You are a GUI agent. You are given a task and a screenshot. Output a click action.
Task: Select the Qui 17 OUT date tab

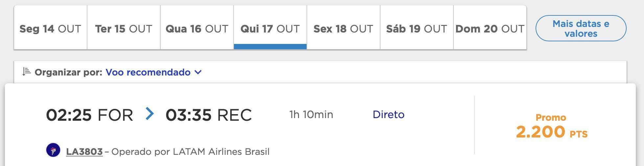(x=270, y=28)
